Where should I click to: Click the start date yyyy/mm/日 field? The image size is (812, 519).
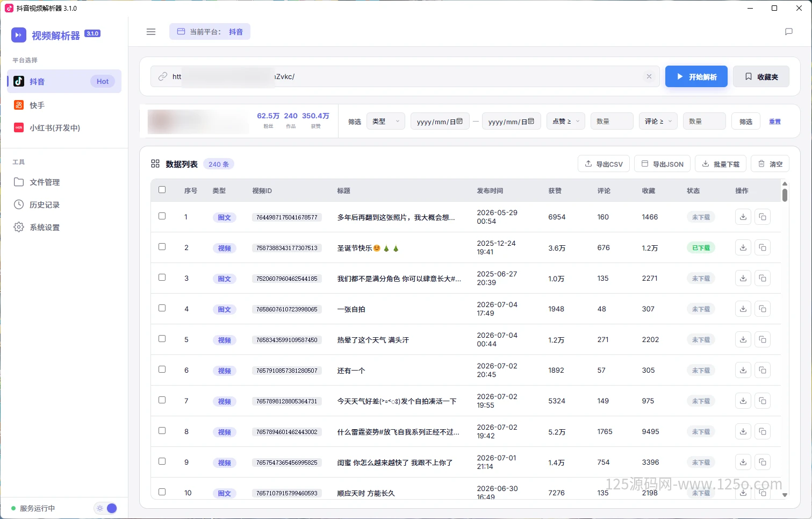[440, 122]
